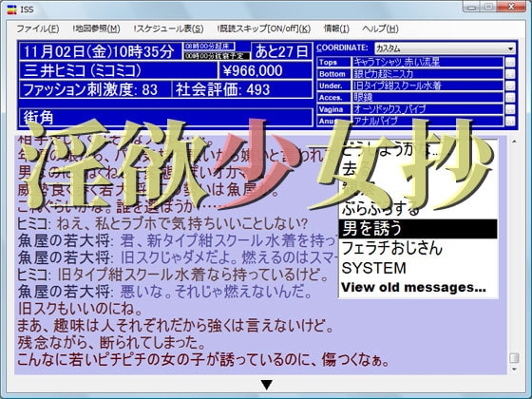Screen dimensions: 532x399
Task: Toggle the checkbox on the Bottom row
Action: click(x=510, y=74)
